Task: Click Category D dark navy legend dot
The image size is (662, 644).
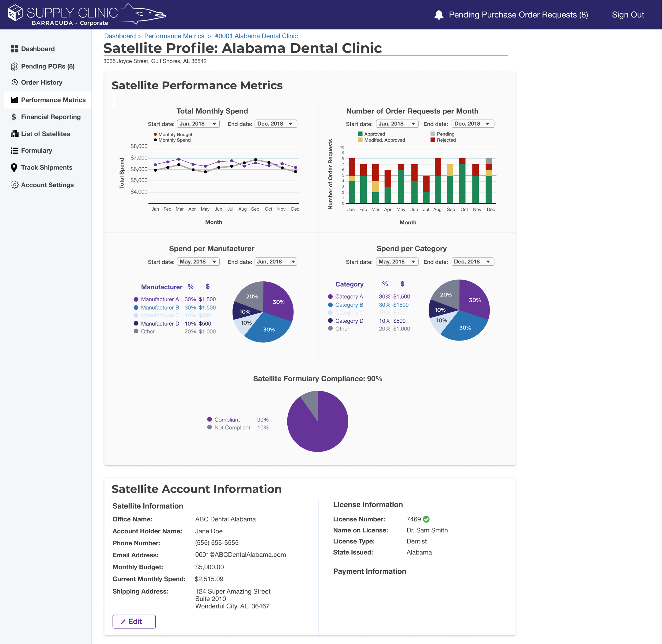Action: pyautogui.click(x=330, y=321)
